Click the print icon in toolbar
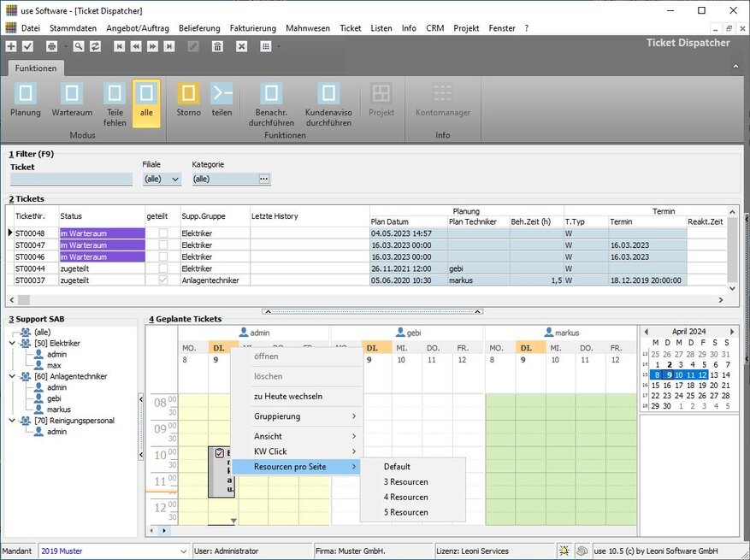This screenshot has height=560, width=750. pos(51,46)
